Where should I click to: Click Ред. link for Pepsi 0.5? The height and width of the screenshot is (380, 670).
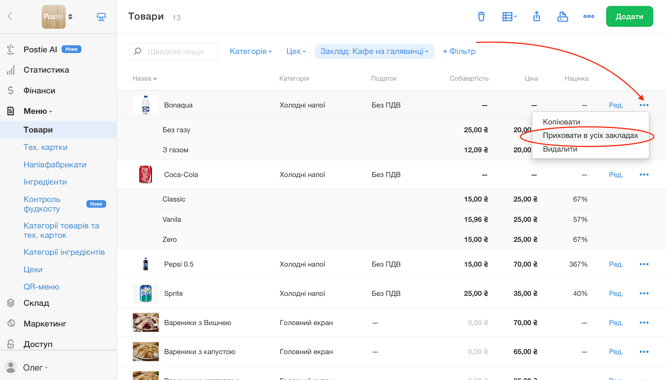point(616,265)
